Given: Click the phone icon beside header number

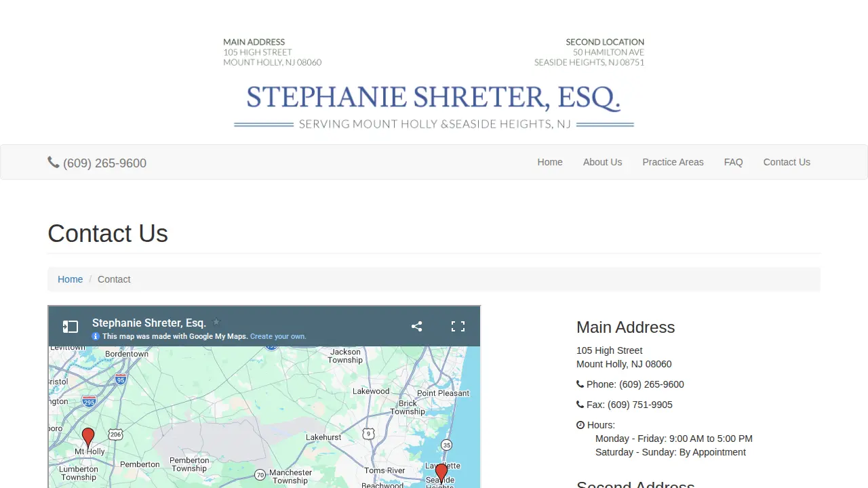Looking at the screenshot, I should coord(54,162).
